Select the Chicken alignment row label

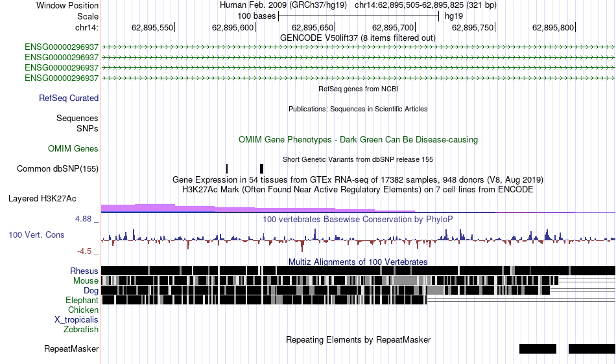click(83, 310)
